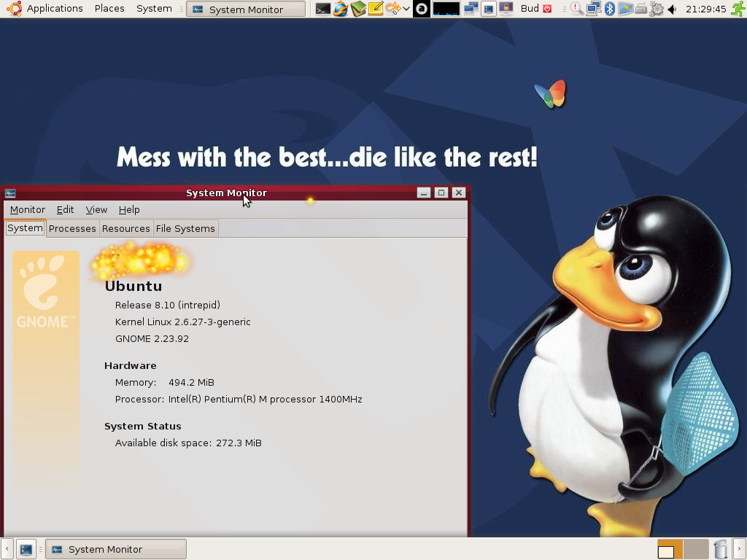Minimize the System Monitor window
Viewport: 747px width, 560px height.
pyautogui.click(x=424, y=192)
